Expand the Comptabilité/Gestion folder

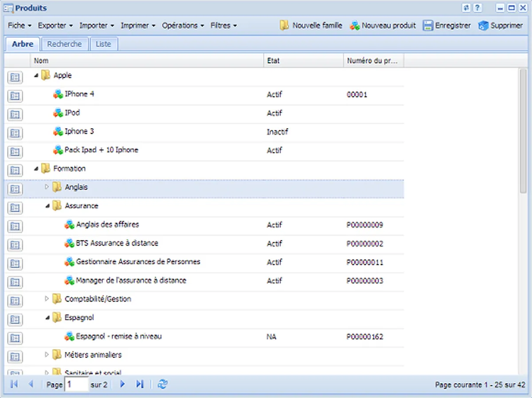tap(47, 299)
